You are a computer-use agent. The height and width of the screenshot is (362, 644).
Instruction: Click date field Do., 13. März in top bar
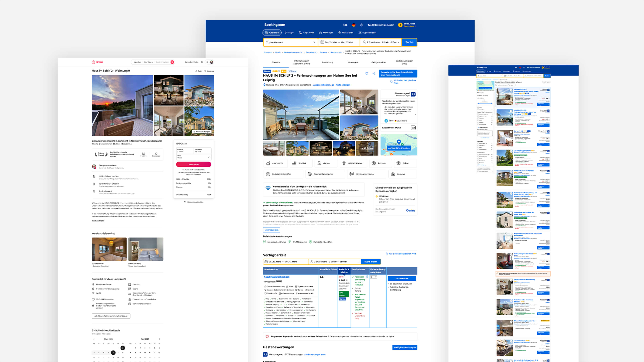click(x=339, y=42)
